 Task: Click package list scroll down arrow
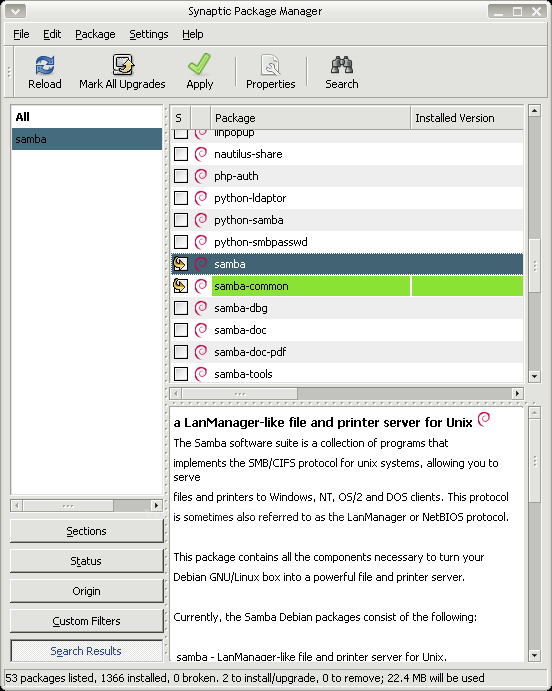(x=534, y=376)
